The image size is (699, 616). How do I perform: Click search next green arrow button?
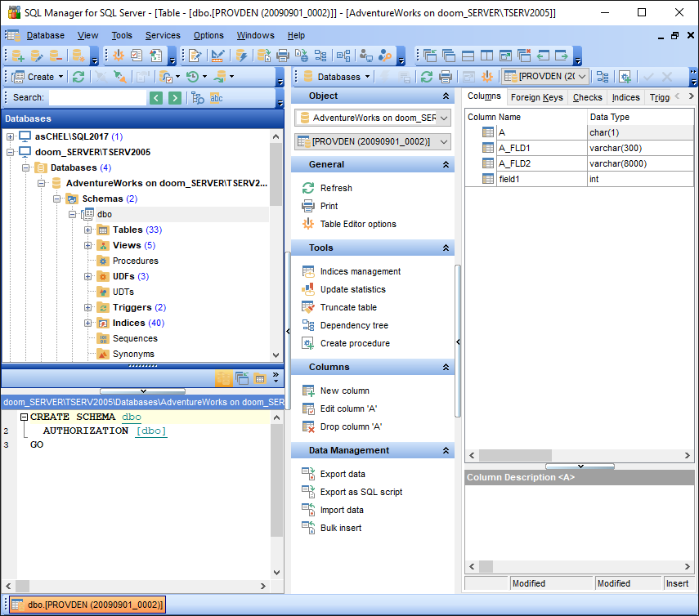(175, 97)
